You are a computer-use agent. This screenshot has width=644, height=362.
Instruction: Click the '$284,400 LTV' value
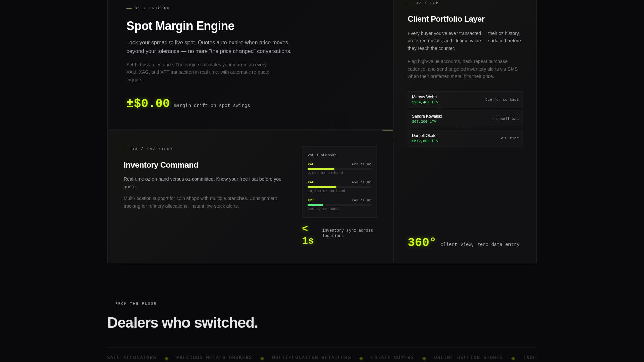coord(425,102)
